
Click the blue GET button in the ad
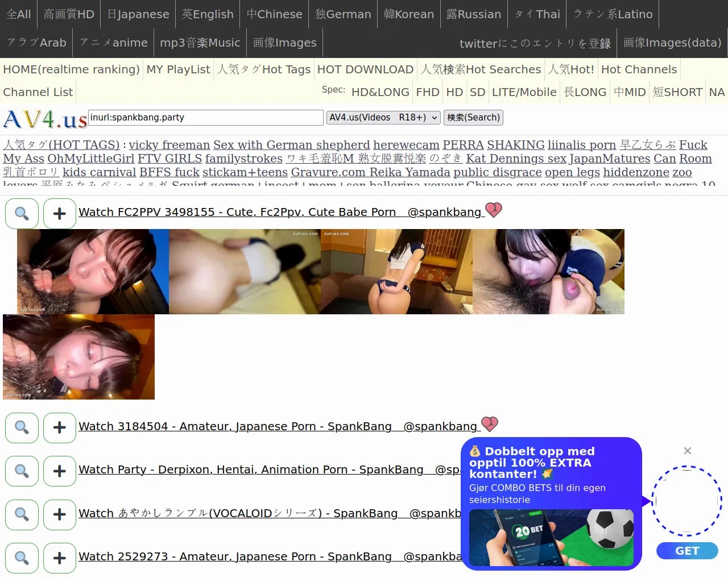pos(687,551)
